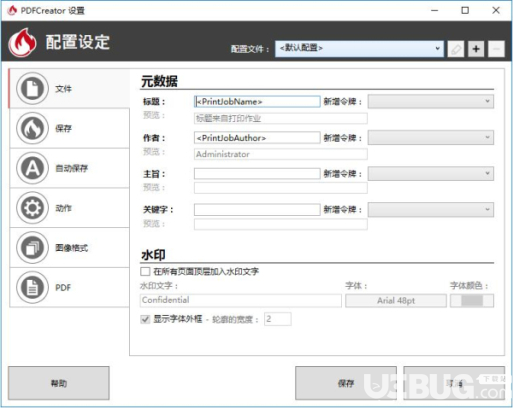Click the empty 主旨 subject field
This screenshot has width=513, height=408.
(x=257, y=173)
